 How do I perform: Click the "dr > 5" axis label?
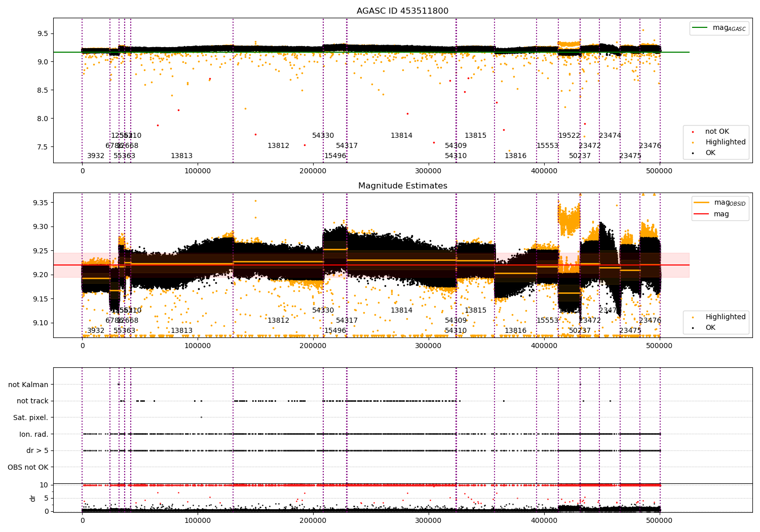(x=37, y=451)
